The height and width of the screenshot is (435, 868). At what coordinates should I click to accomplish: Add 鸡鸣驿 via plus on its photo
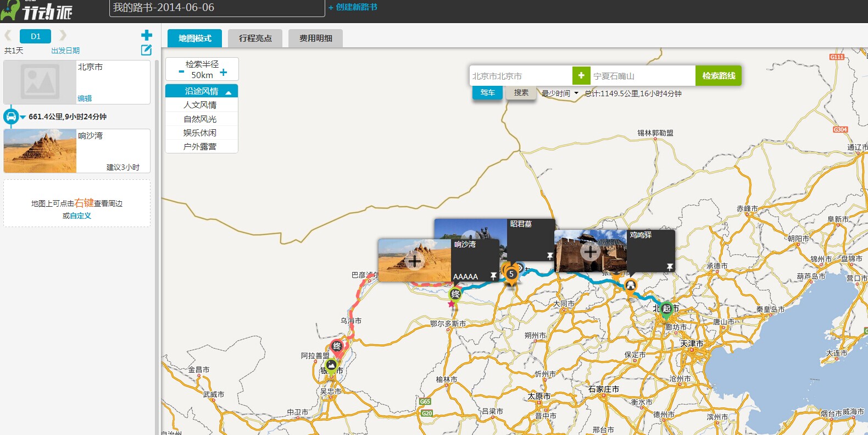(x=591, y=252)
